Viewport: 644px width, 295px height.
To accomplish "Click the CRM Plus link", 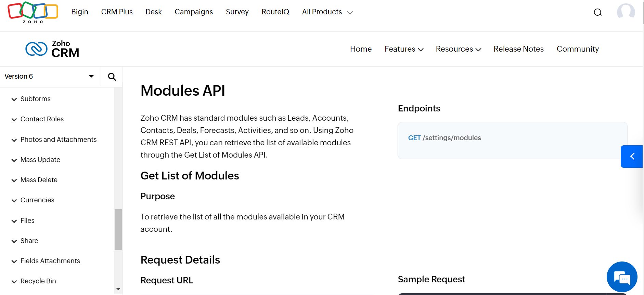I will [x=117, y=12].
